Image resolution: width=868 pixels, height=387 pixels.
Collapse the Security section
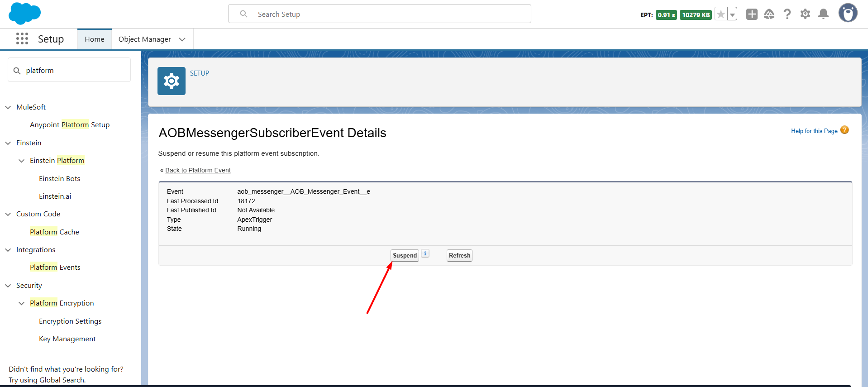(x=8, y=286)
